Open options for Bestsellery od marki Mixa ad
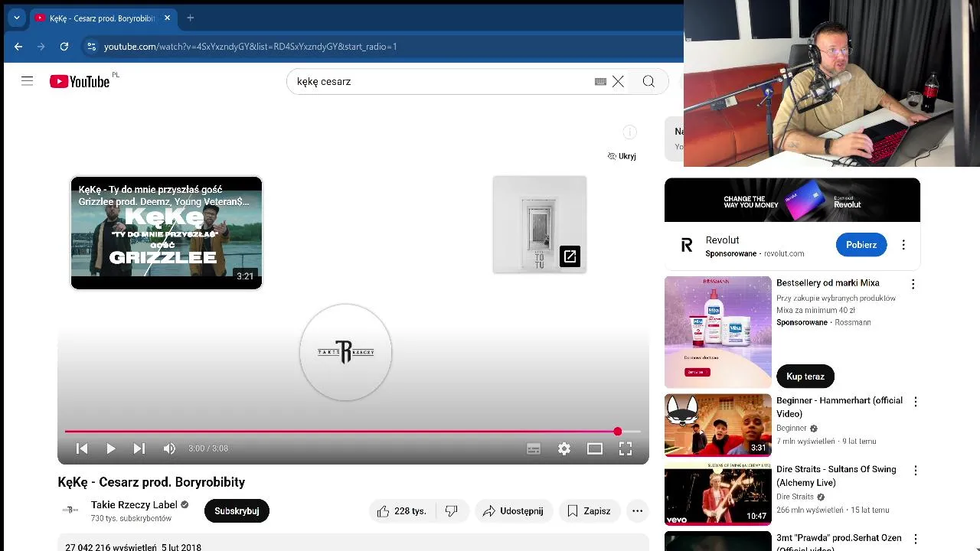 [x=913, y=284]
